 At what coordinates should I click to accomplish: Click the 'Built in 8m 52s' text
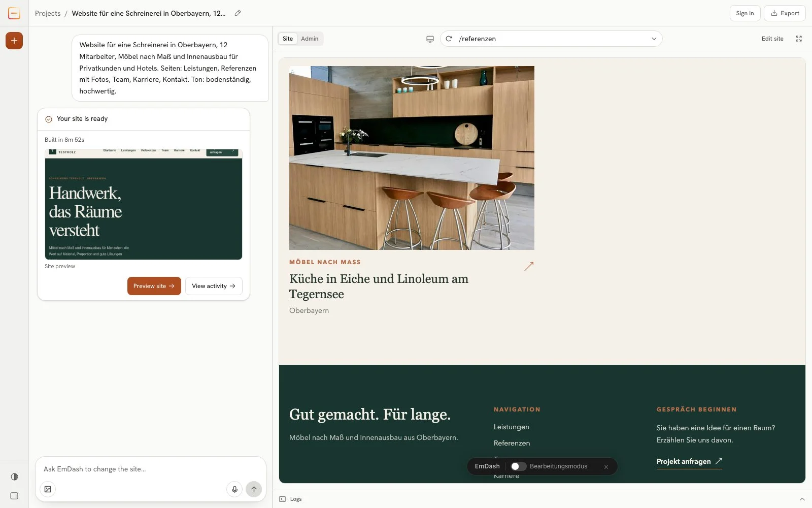[64, 140]
